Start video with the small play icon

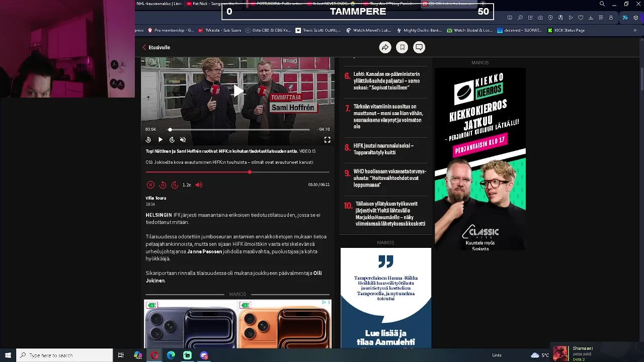[x=160, y=140]
